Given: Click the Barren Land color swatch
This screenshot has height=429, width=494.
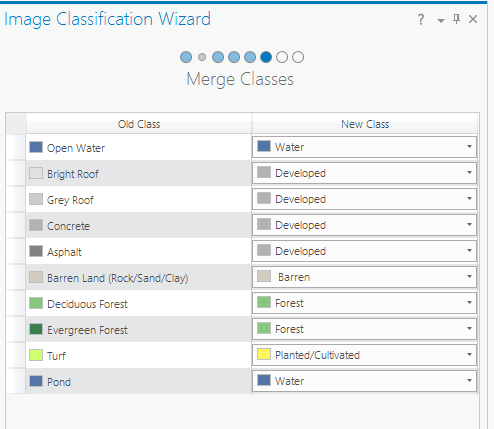Looking at the screenshot, I should (36, 277).
